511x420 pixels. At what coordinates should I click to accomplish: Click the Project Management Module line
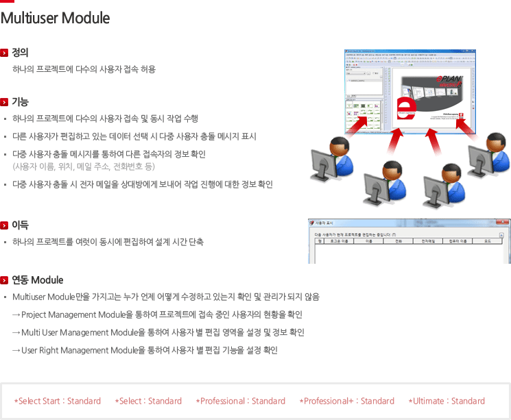point(157,315)
